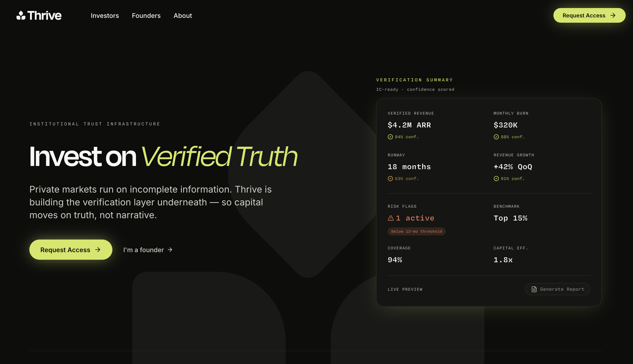Click the Generate Report button

pos(558,289)
